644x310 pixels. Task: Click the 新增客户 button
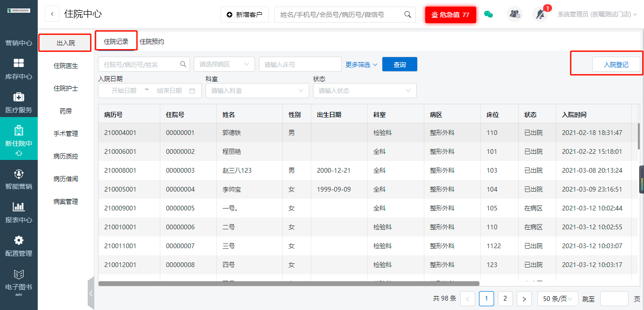pyautogui.click(x=245, y=15)
